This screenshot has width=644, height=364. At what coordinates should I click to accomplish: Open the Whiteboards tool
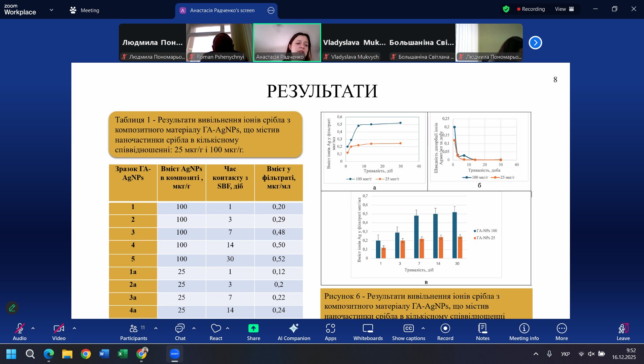coord(368,332)
